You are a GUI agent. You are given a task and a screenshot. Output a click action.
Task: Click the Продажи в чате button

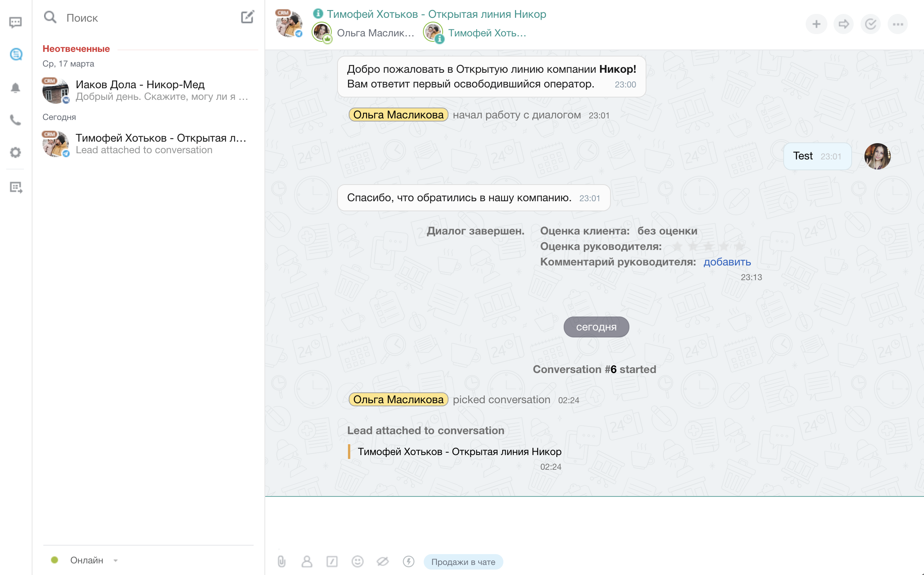463,562
